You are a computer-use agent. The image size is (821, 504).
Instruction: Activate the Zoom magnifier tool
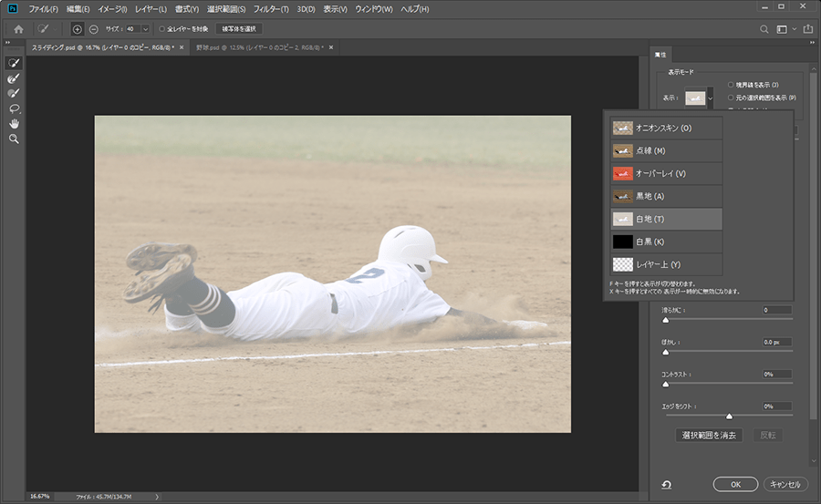pos(14,139)
